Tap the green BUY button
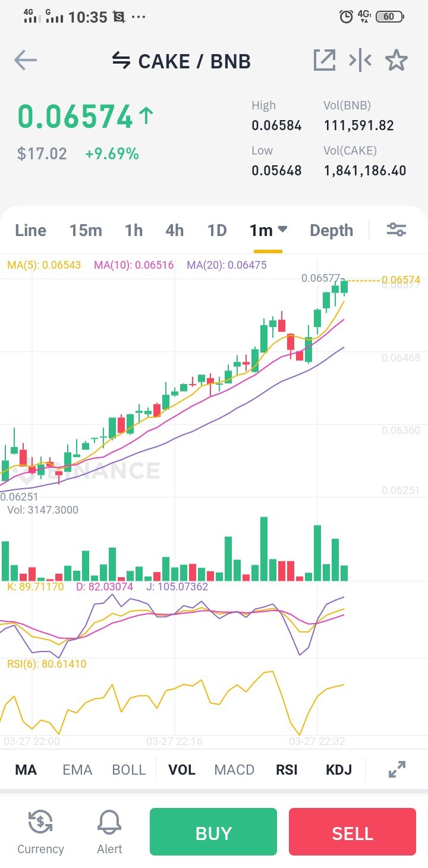The height and width of the screenshot is (868, 428). [x=213, y=832]
